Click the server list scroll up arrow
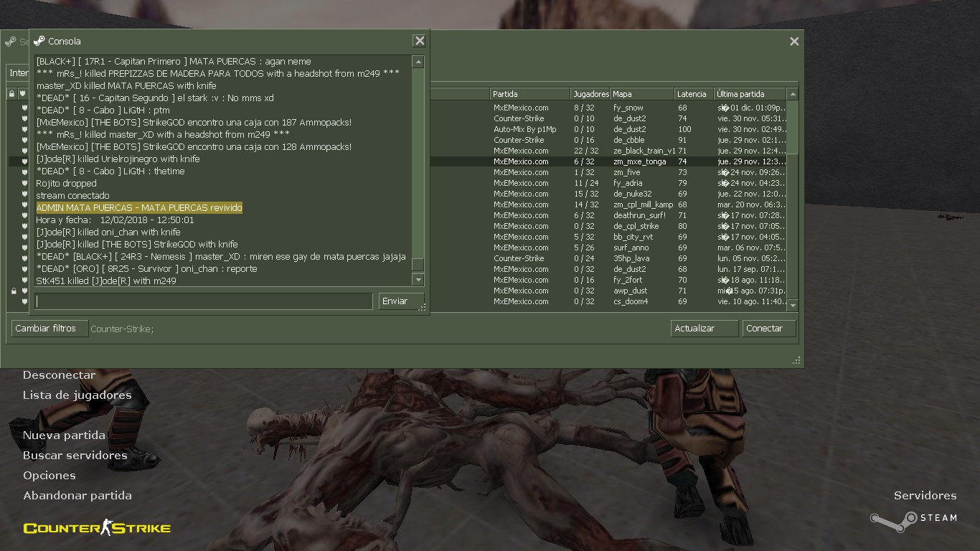This screenshot has width=980, height=551. pyautogui.click(x=792, y=94)
